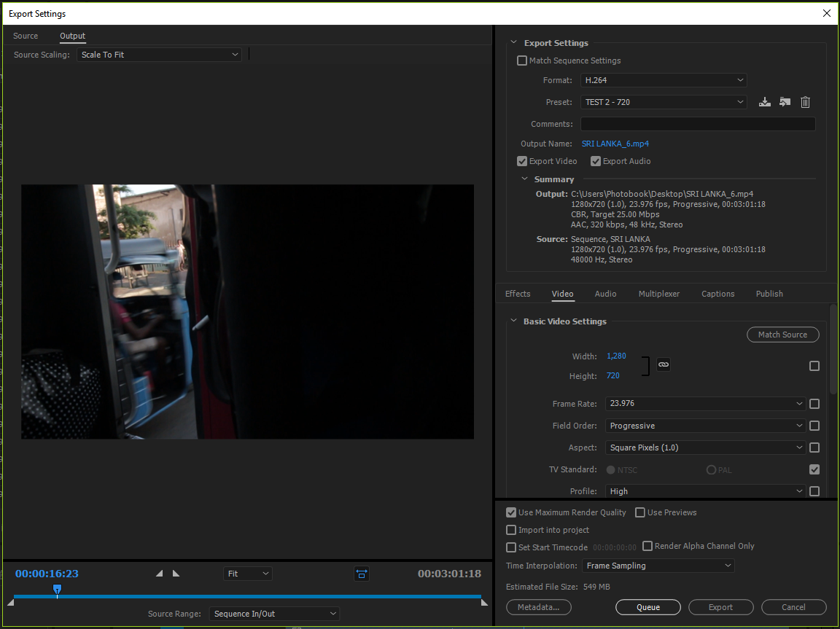Click the SRI LANKA_6.mp4 output name link

tap(615, 144)
